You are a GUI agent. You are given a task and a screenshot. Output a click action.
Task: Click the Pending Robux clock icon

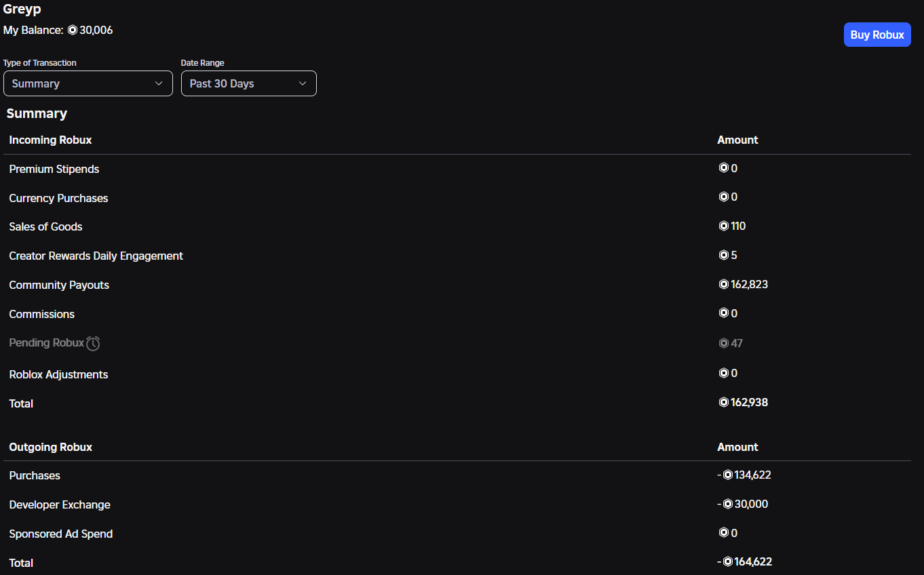[x=93, y=343]
